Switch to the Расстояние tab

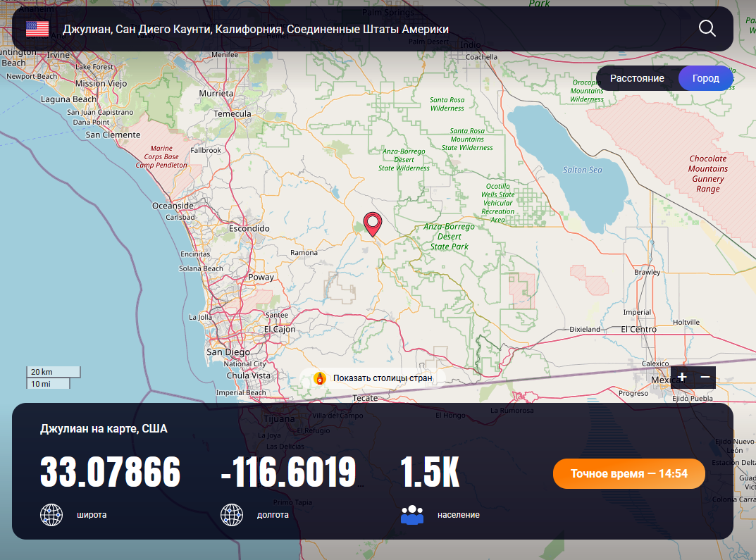[x=637, y=78]
